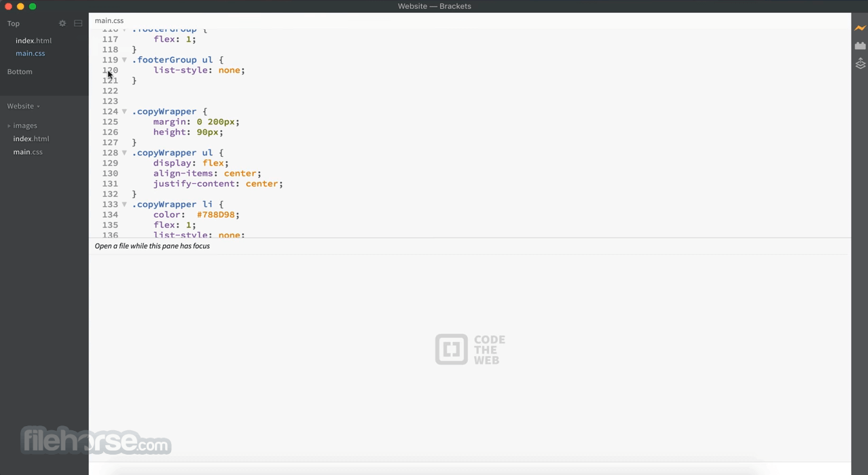Open the Live Preview lightning icon
Viewport: 868px width, 475px height.
coord(860,28)
